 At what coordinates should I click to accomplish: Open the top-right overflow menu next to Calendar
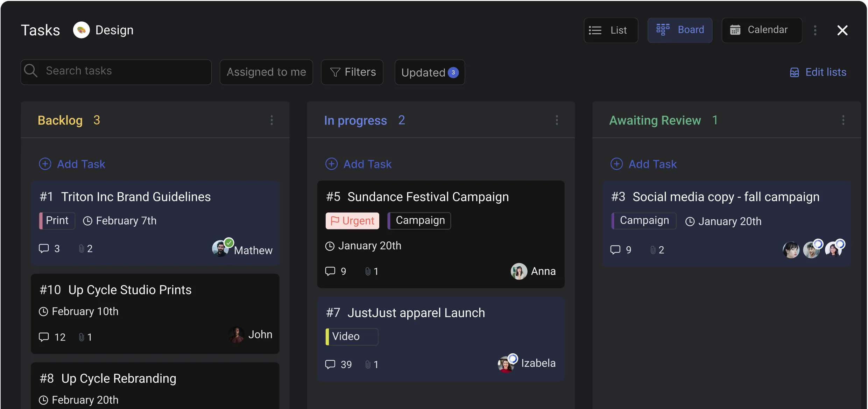tap(815, 30)
